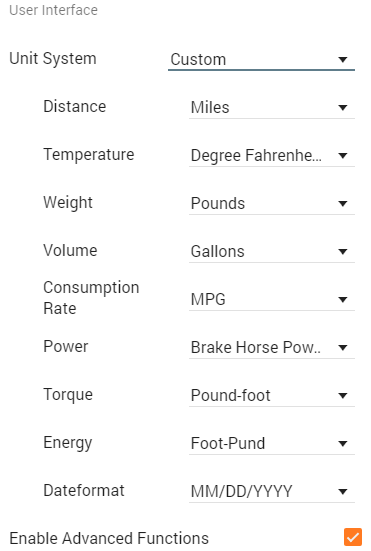Select the Miles distance value field

[272, 108]
